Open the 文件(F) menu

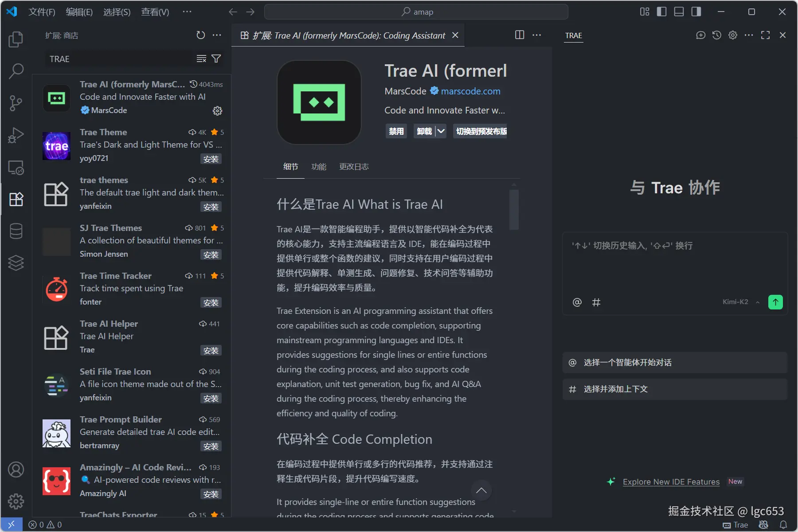tap(42, 12)
